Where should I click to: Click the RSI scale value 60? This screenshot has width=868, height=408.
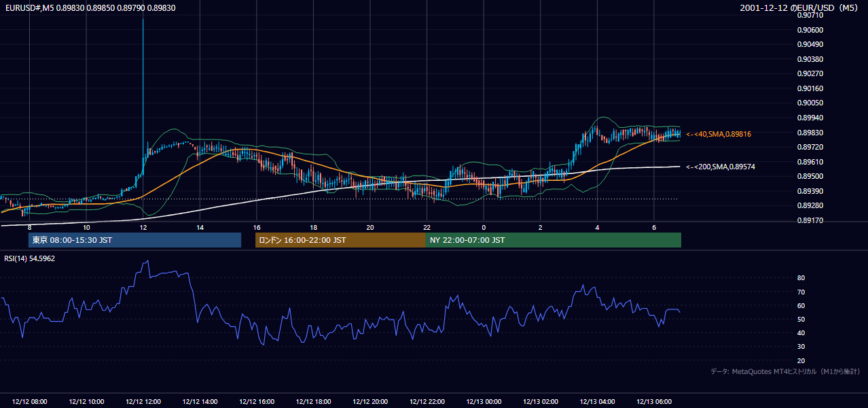point(801,305)
